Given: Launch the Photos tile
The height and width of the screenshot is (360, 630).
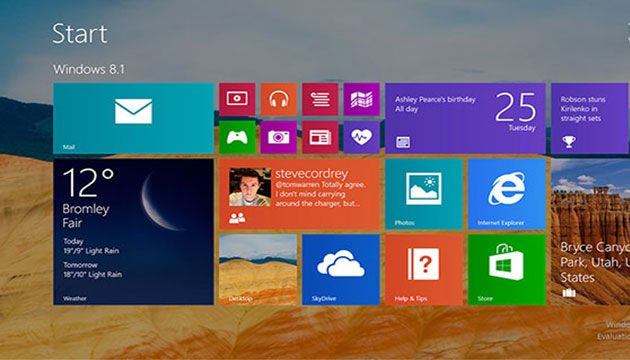Looking at the screenshot, I should pyautogui.click(x=424, y=194).
